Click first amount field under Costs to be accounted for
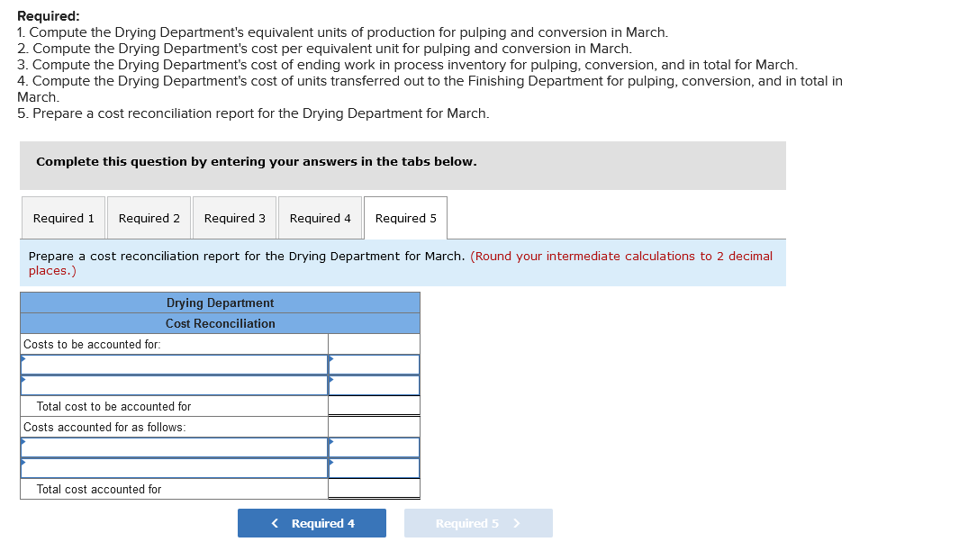 (x=375, y=365)
